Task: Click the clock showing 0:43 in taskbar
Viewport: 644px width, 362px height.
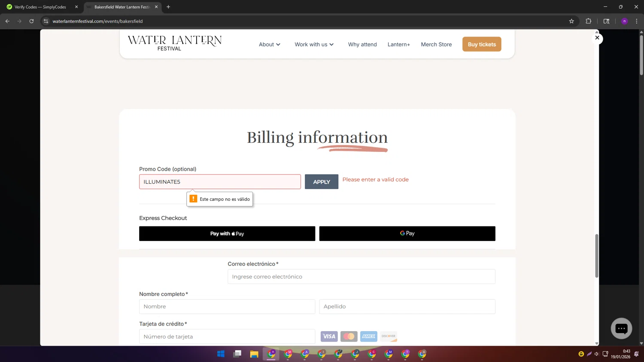Action: pos(626,351)
